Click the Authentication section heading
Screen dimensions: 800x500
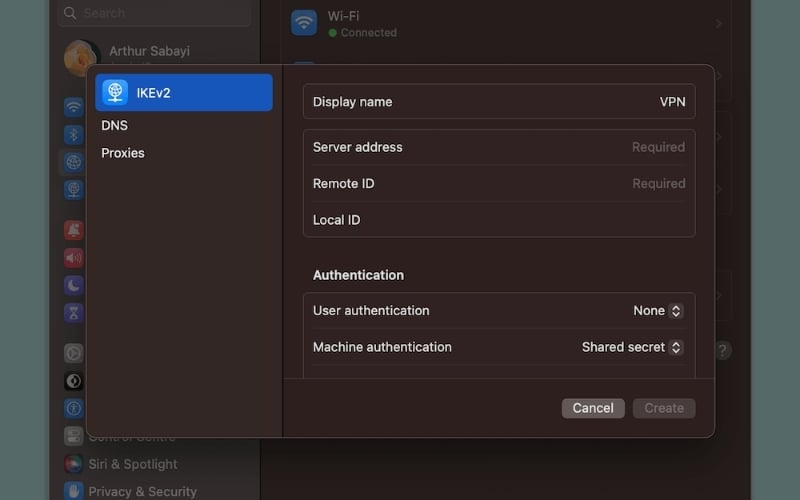[358, 276]
